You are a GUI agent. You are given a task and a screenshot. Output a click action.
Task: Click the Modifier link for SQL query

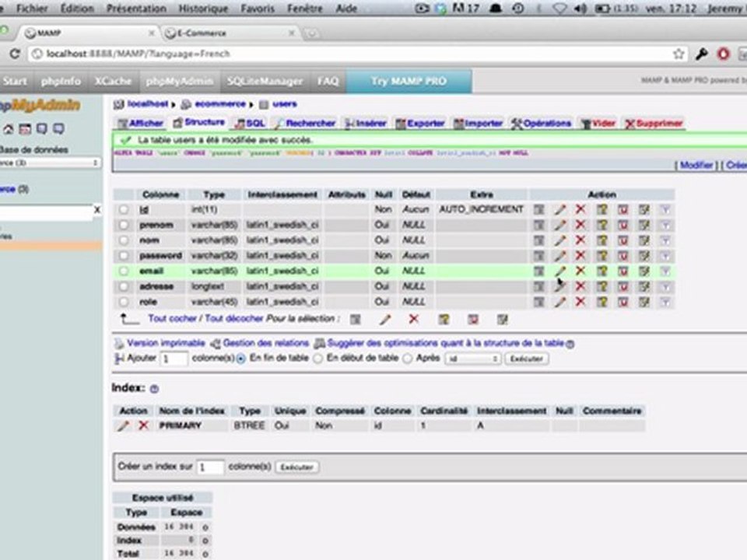696,165
